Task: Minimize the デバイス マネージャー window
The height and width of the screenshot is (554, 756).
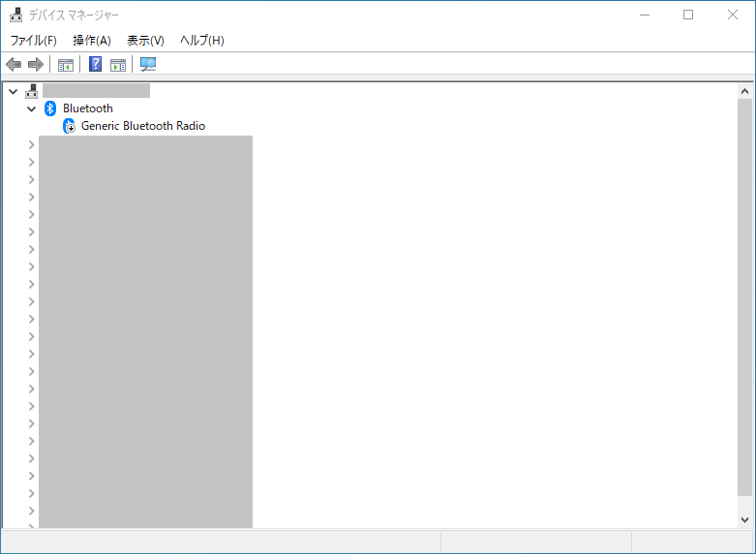Action: click(644, 15)
